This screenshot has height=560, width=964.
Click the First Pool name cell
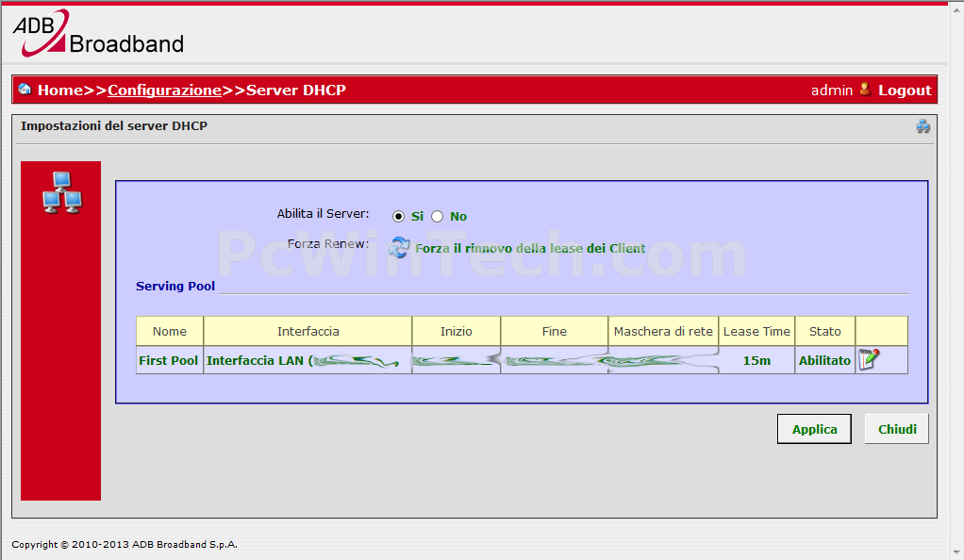coord(169,360)
